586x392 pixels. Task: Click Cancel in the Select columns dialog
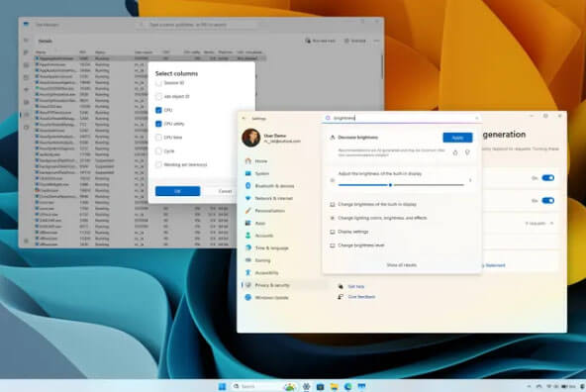point(225,191)
